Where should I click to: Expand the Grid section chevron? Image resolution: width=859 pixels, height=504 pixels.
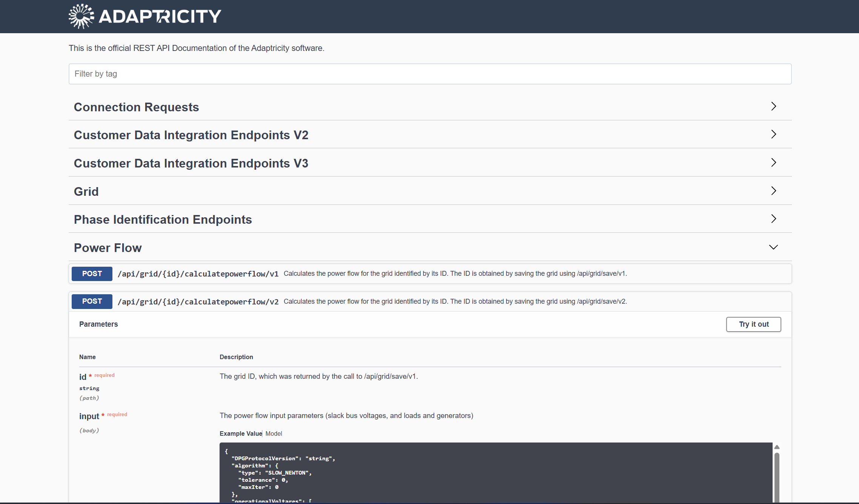(773, 191)
